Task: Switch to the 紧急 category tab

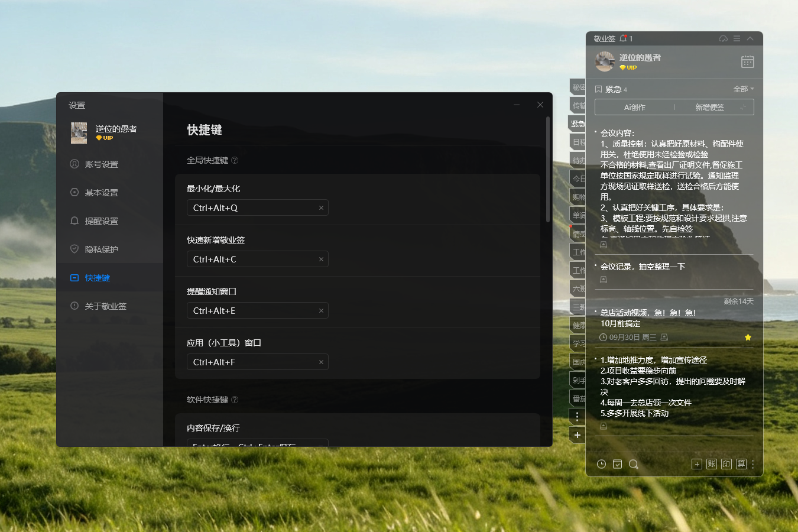Action: 577,124
